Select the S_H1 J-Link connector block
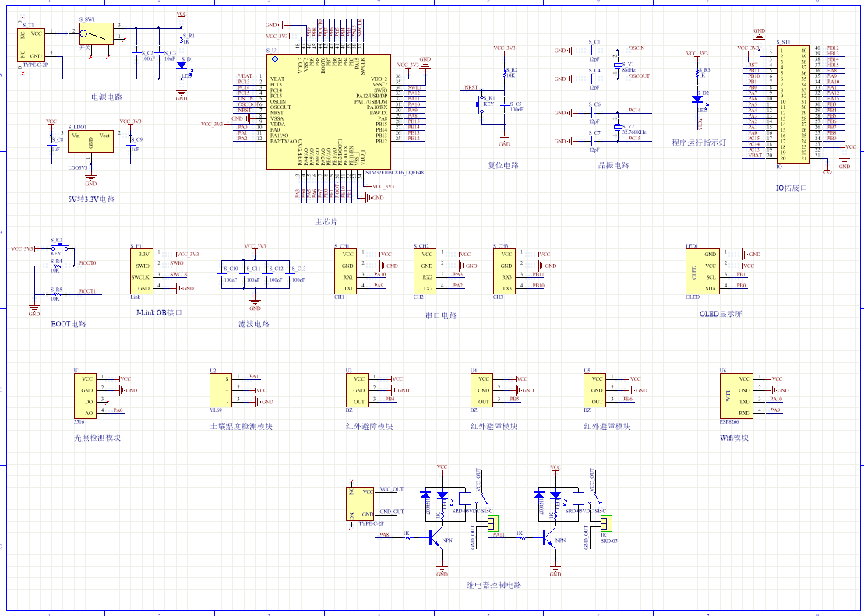Viewport: 864px width, 616px height. point(142,271)
